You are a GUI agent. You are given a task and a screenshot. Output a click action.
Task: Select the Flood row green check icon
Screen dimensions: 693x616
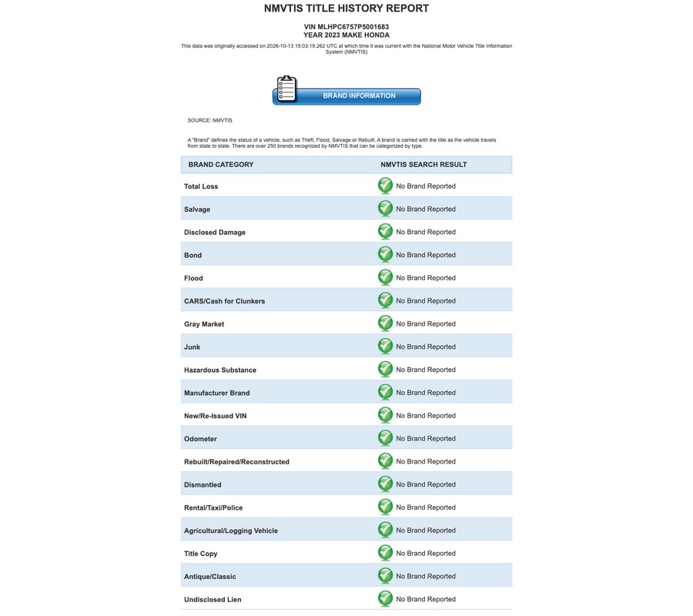pos(386,278)
